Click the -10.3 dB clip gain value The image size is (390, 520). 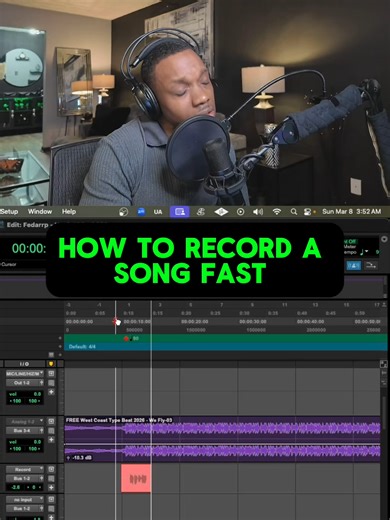(x=81, y=458)
